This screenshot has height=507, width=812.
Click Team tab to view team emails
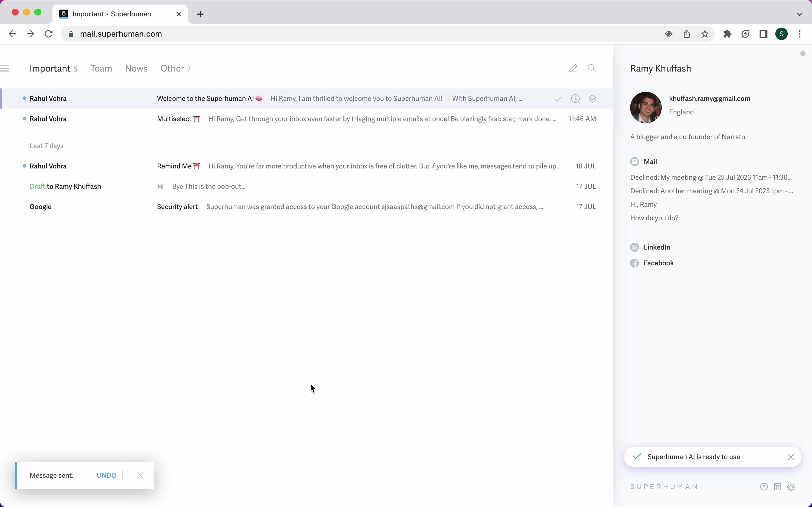click(x=101, y=68)
